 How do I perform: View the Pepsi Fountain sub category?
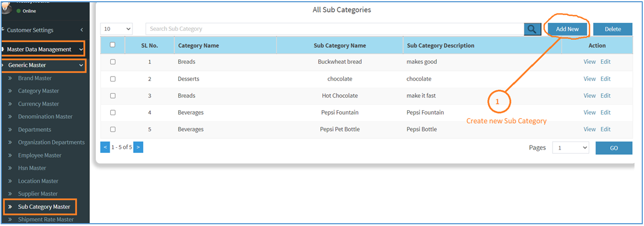tap(589, 112)
